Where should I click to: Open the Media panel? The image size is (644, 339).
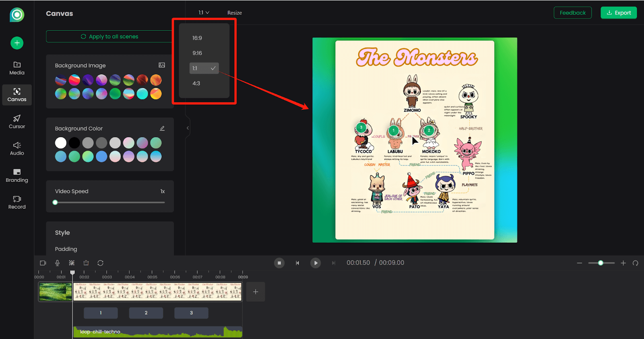17,68
